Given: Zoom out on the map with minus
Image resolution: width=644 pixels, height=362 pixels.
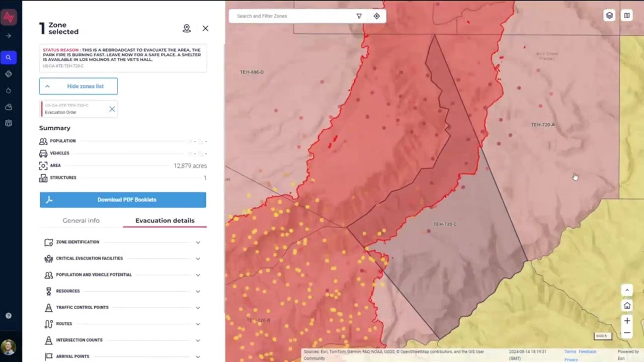Looking at the screenshot, I should pos(627,333).
